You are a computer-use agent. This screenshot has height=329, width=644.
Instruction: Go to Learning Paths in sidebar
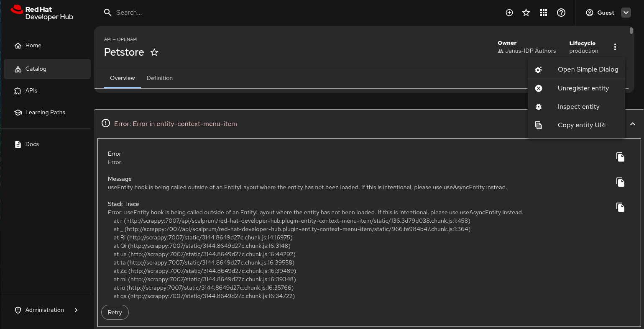(45, 113)
